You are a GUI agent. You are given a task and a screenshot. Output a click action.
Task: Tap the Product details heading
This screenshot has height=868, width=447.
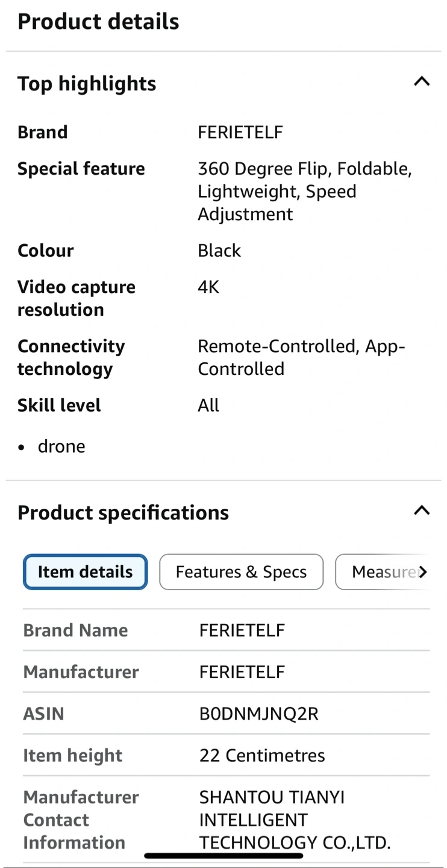(98, 22)
